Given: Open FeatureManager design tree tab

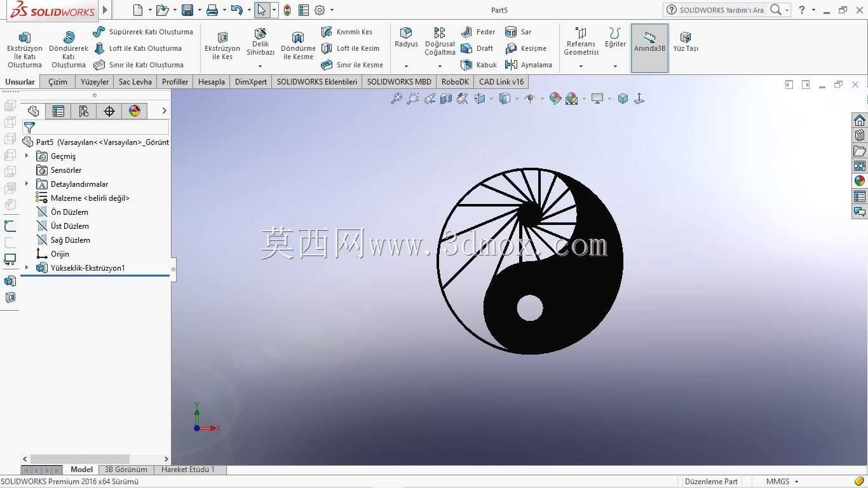Looking at the screenshot, I should (x=33, y=111).
